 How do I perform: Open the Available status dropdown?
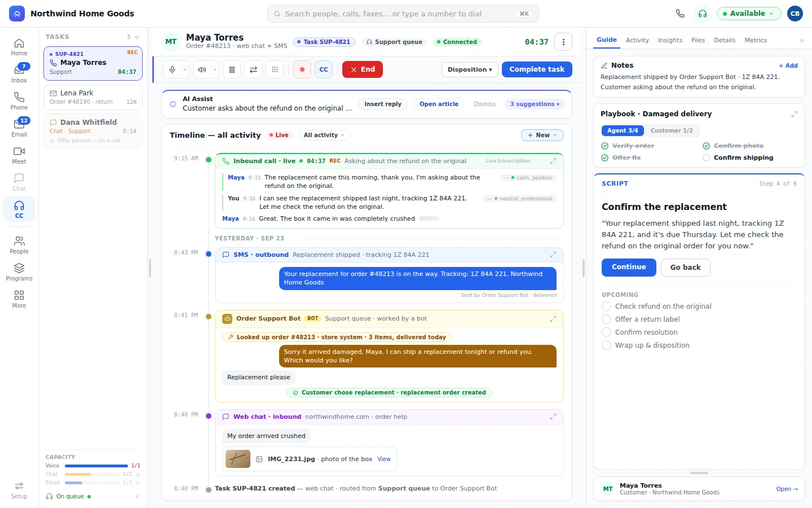tap(749, 14)
